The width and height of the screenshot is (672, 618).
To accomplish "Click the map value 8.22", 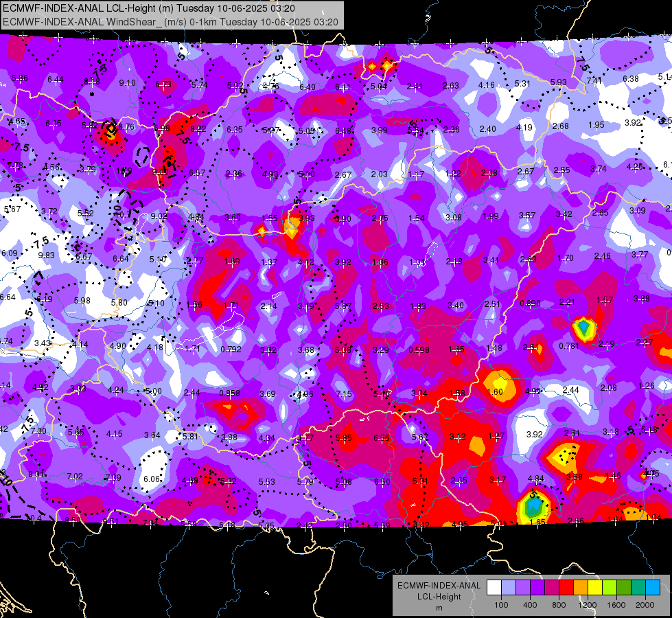I will point(198,128).
